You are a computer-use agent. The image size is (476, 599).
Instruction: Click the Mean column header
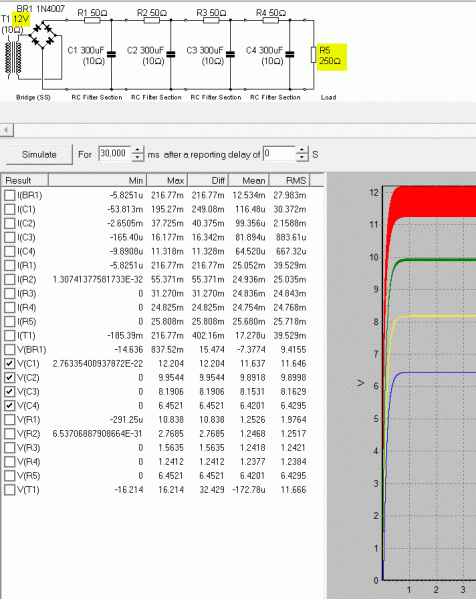[249, 180]
